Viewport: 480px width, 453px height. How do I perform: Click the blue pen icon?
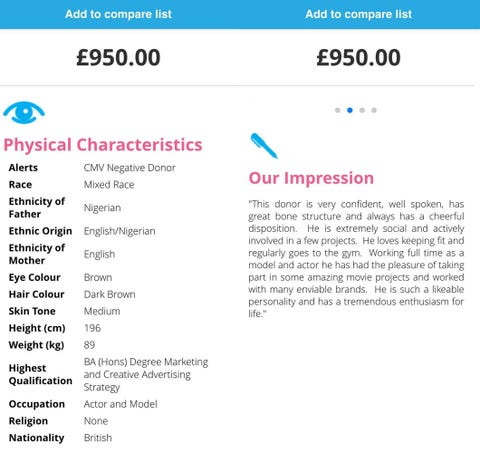pyautogui.click(x=264, y=146)
